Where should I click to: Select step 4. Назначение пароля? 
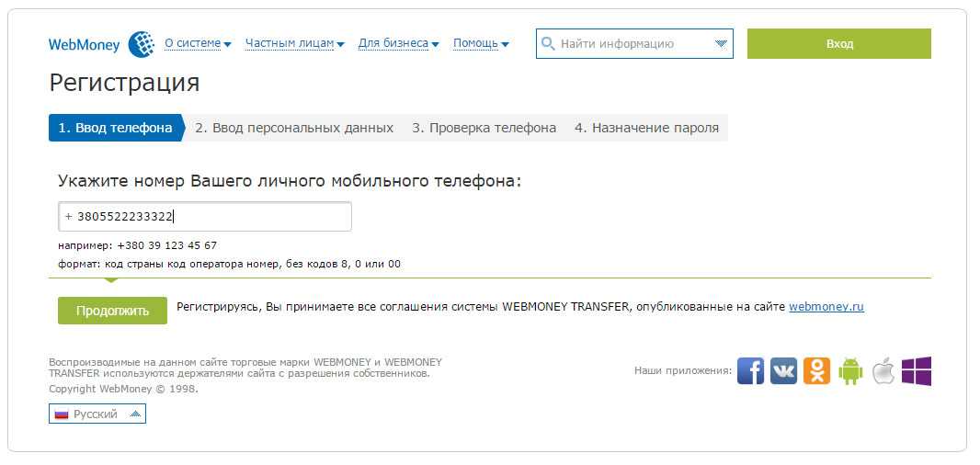point(646,128)
